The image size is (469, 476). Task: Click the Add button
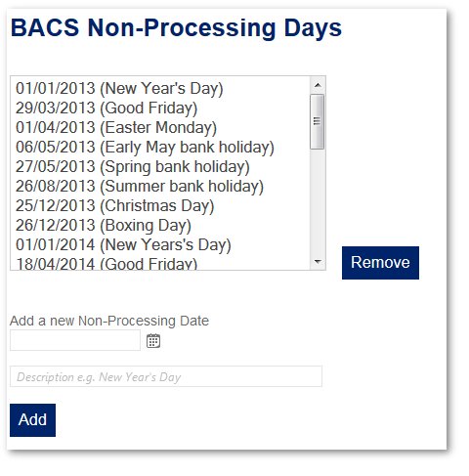pos(32,420)
